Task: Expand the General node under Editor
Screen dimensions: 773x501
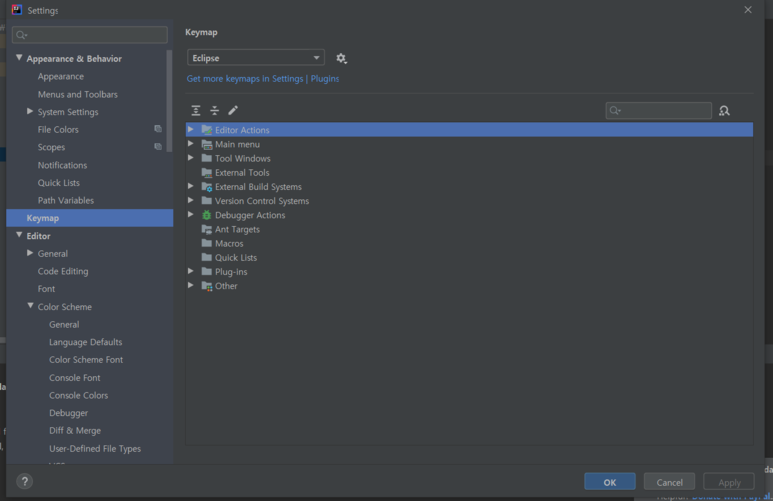Action: [x=30, y=253]
